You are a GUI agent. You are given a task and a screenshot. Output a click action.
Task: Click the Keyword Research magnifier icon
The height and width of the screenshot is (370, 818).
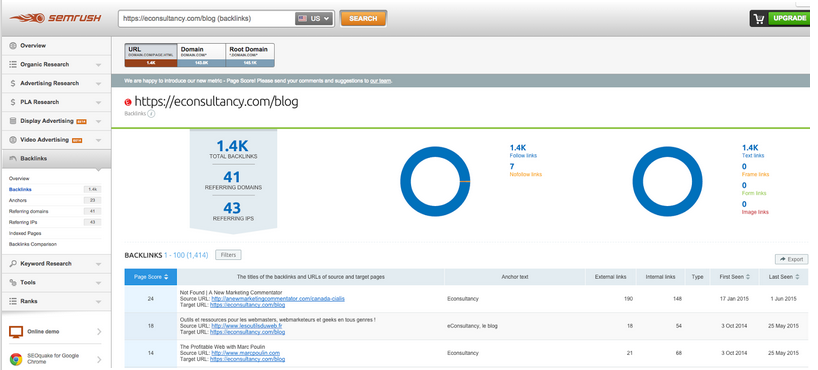pyautogui.click(x=13, y=264)
